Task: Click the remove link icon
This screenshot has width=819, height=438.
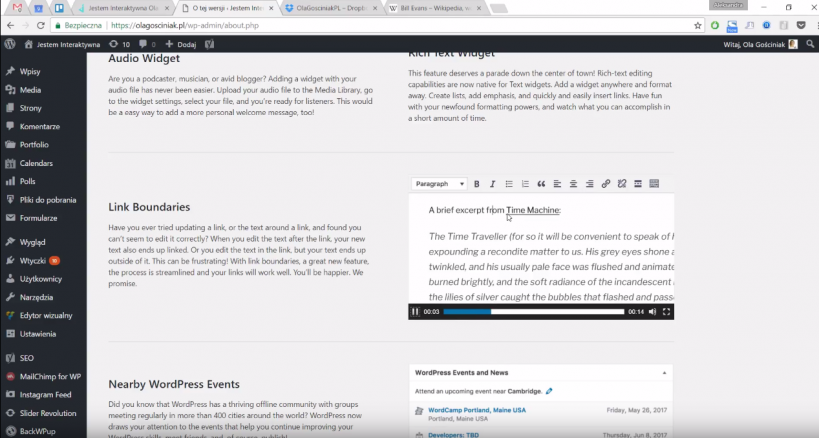Action: click(x=622, y=184)
